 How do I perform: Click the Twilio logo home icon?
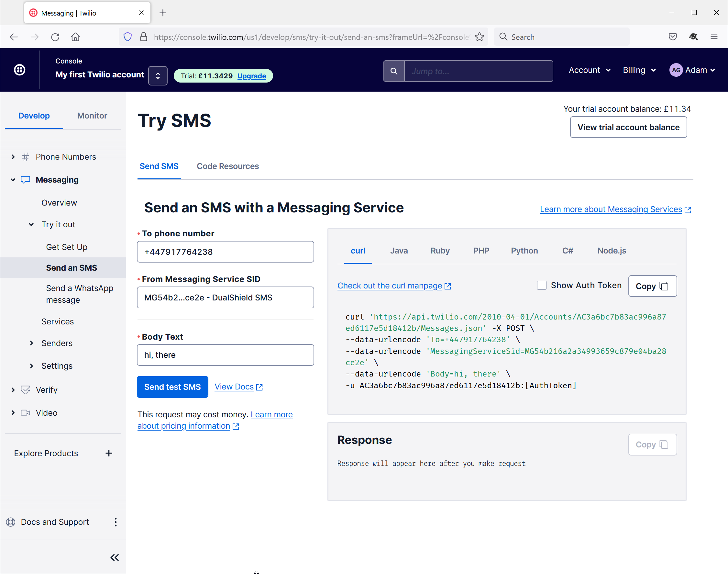[x=19, y=70]
